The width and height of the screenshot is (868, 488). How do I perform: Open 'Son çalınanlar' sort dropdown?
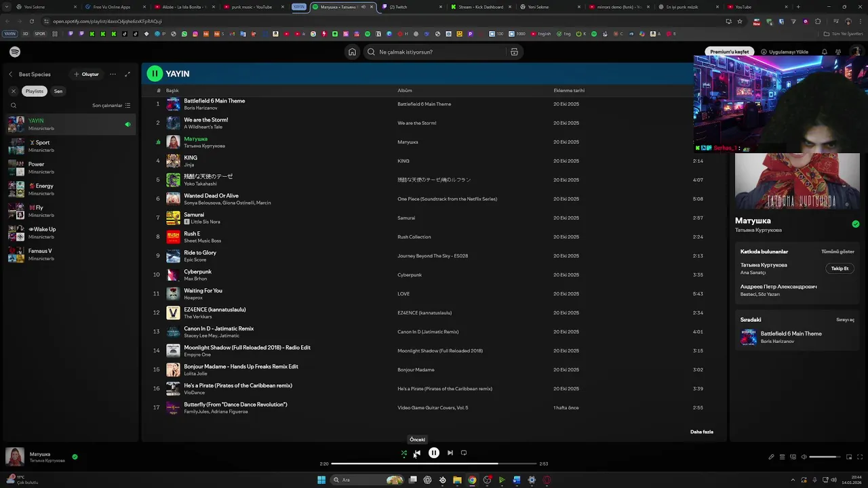click(111, 106)
